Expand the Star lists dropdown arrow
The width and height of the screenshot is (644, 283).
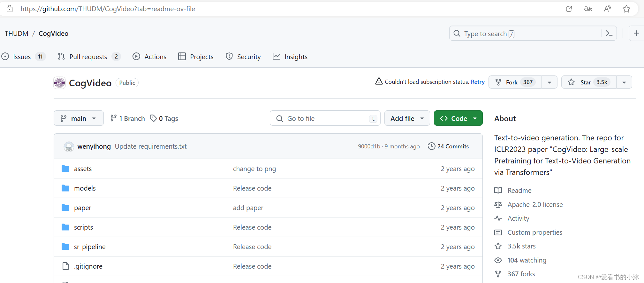click(624, 82)
